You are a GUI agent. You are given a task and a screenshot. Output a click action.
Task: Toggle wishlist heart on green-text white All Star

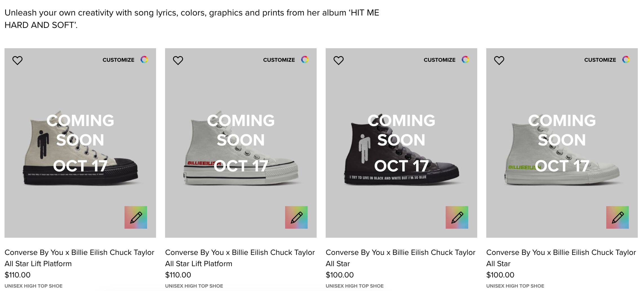pyautogui.click(x=499, y=60)
